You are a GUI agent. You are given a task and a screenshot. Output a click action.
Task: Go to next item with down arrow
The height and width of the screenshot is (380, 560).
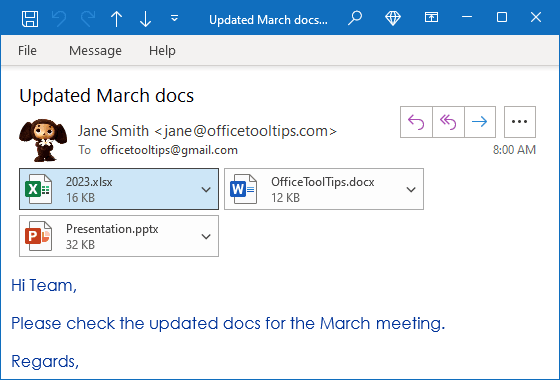coord(145,19)
